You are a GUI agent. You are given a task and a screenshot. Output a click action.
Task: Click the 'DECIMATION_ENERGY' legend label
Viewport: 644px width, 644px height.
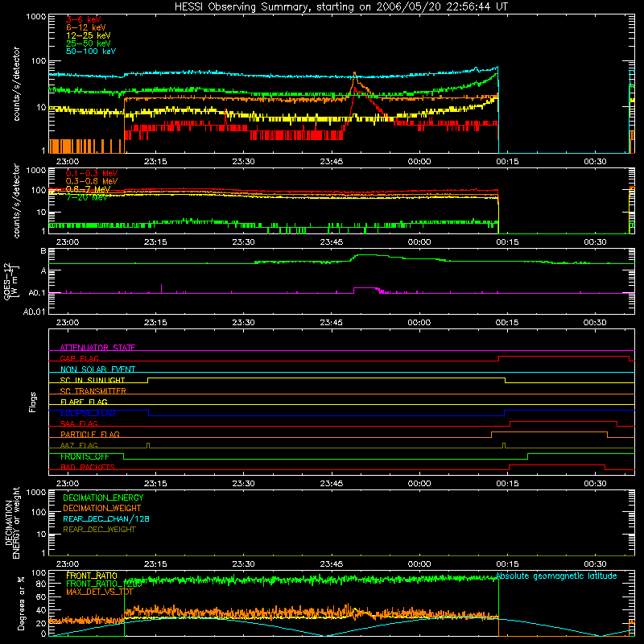[x=103, y=497]
